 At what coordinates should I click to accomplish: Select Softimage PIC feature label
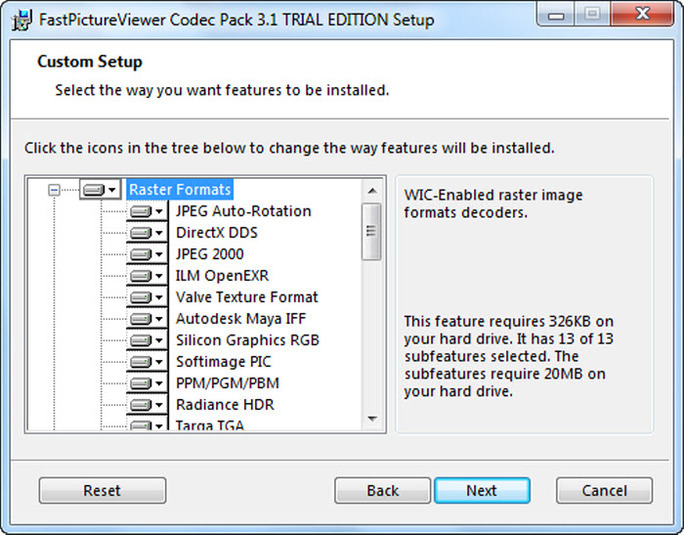[223, 362]
